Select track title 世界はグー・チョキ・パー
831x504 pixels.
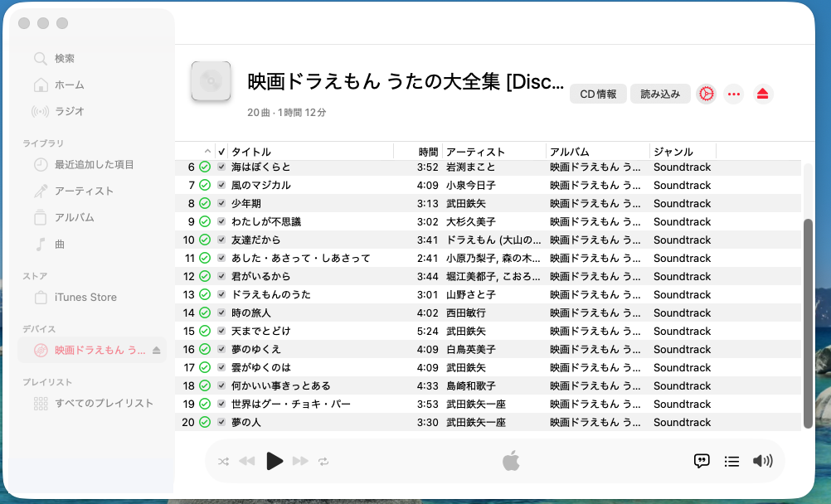[x=291, y=404]
